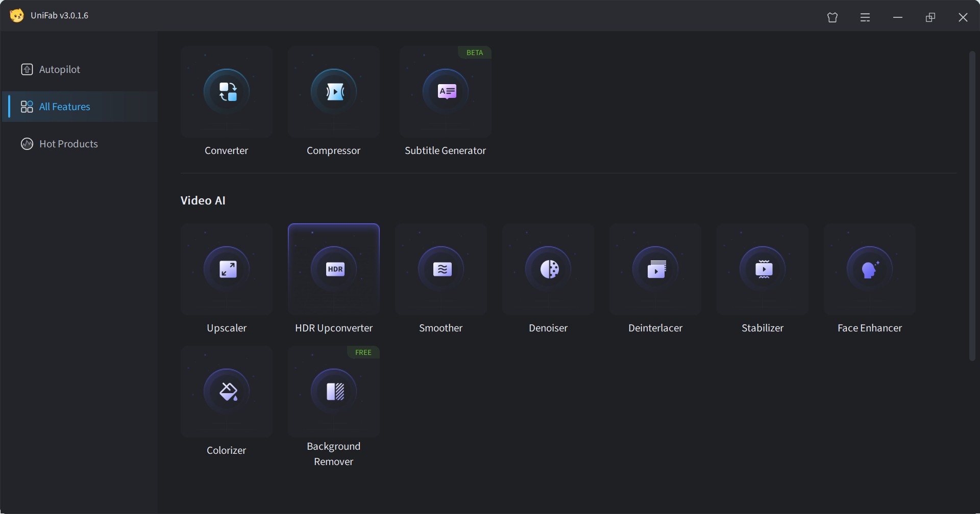Click the Hot Products sidebar icon
Image resolution: width=980 pixels, height=514 pixels.
pos(27,144)
